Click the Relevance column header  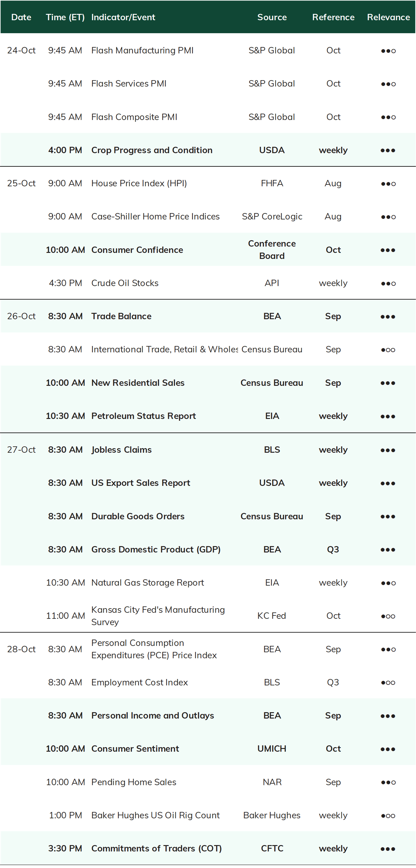point(388,17)
